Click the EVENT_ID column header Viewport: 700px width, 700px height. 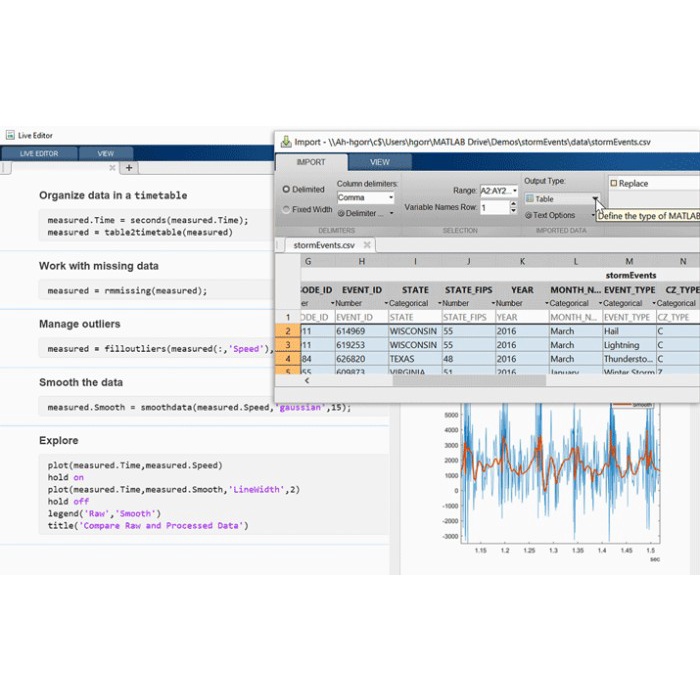coord(361,290)
